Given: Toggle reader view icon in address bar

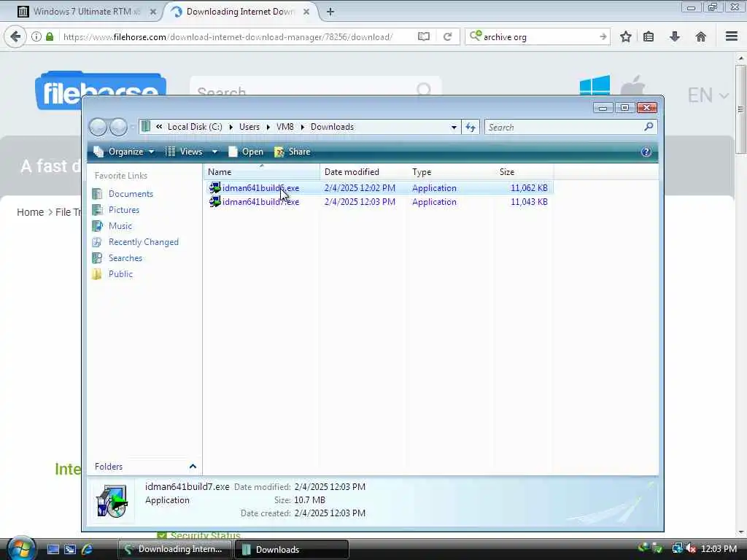Looking at the screenshot, I should (x=424, y=36).
